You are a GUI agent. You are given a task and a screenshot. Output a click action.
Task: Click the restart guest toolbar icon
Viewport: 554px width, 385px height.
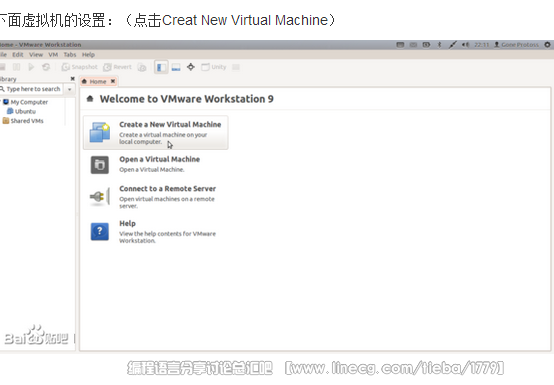click(x=46, y=67)
